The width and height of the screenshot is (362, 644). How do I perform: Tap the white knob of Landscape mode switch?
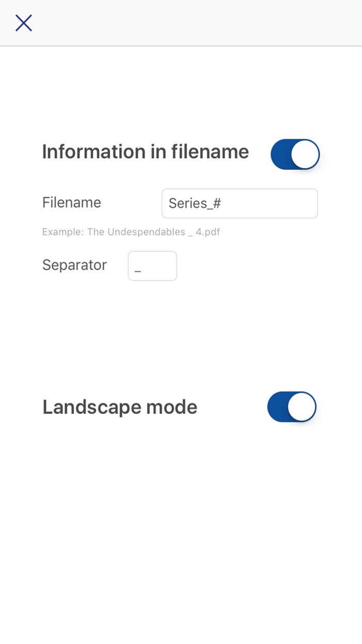(301, 407)
